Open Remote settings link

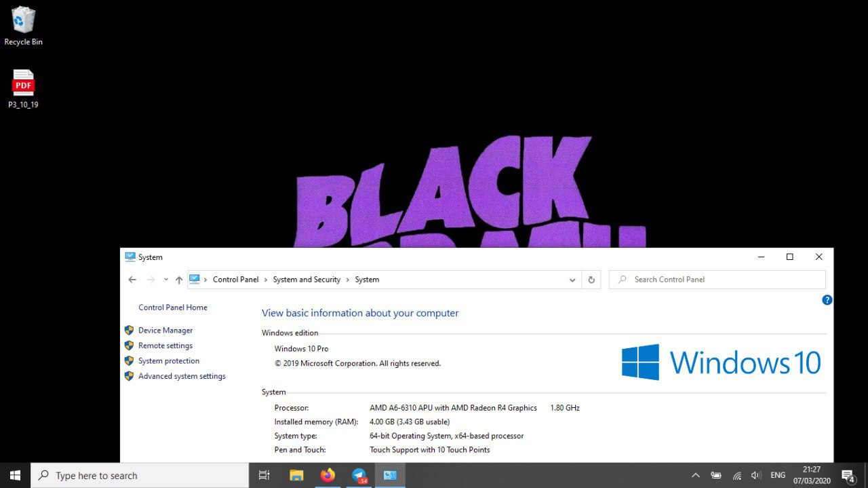[x=165, y=345]
